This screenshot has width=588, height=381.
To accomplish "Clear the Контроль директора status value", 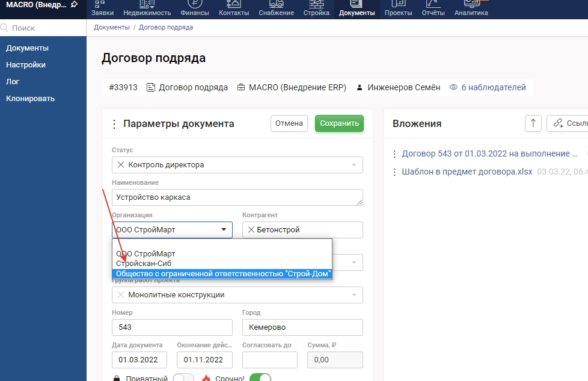I will tap(120, 165).
